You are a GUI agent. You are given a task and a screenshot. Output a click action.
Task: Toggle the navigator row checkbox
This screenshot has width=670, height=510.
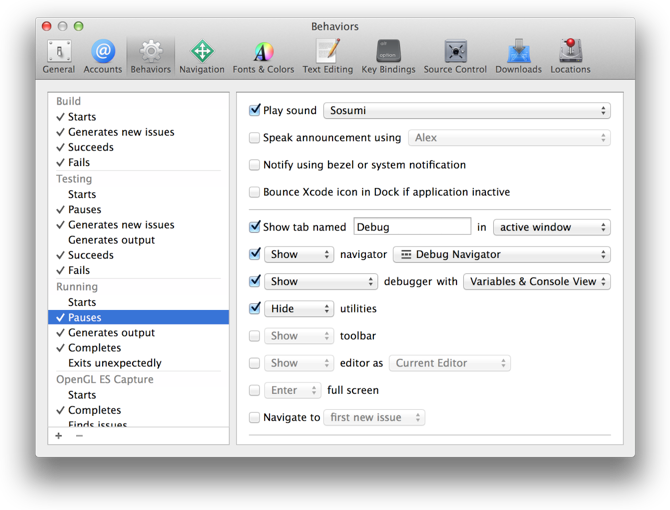255,254
